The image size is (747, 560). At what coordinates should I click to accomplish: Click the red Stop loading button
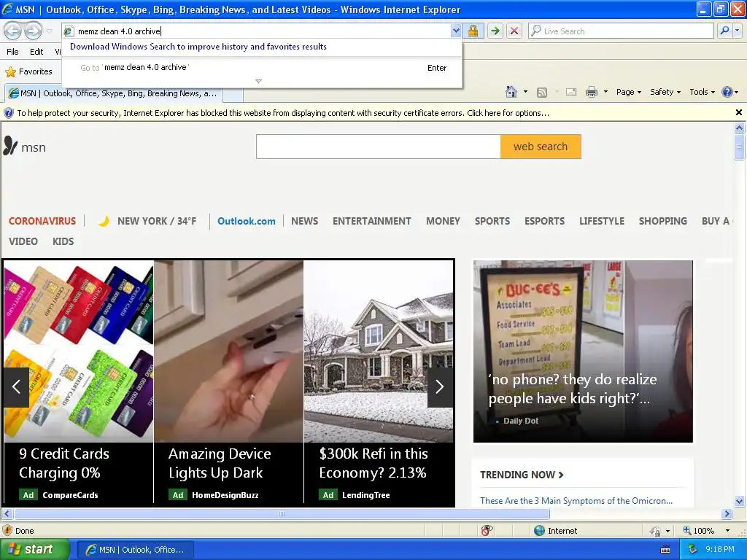pos(514,31)
